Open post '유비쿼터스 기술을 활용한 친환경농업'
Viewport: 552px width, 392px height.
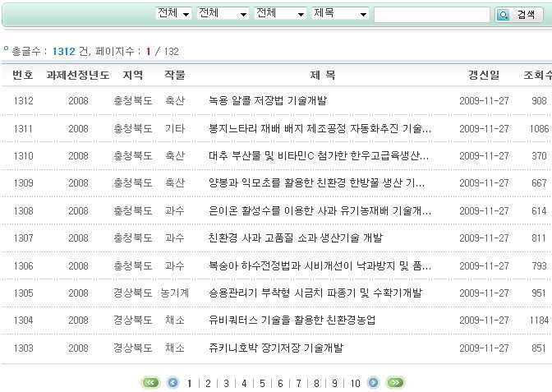click(x=292, y=321)
